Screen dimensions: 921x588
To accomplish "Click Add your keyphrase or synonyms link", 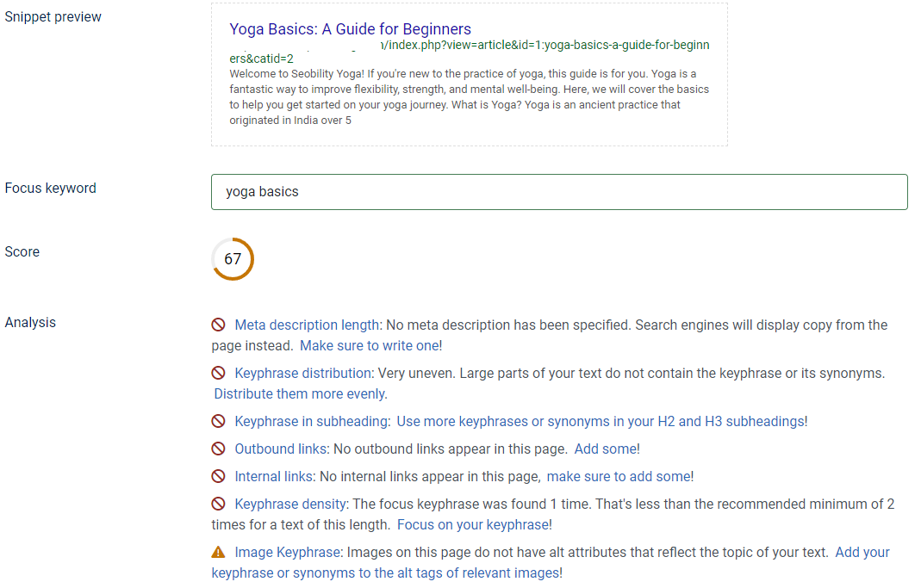I will 862,552.
